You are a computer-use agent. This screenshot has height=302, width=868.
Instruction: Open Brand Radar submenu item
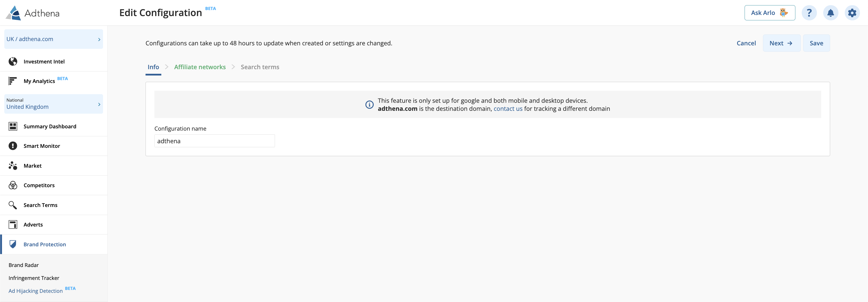(24, 265)
